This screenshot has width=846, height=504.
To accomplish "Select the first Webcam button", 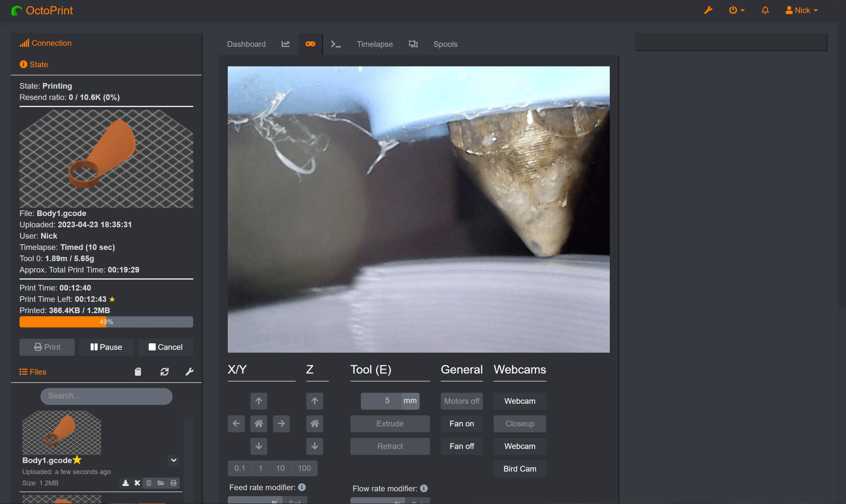I will coord(520,401).
